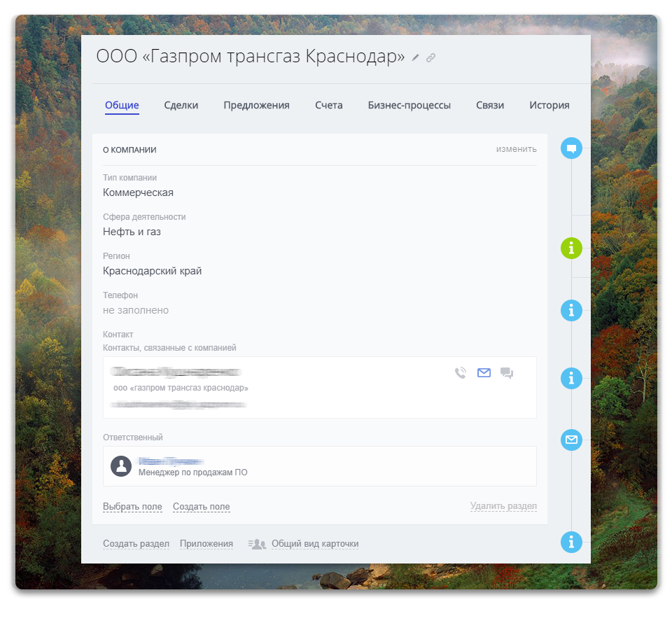672x630 pixels.
Task: Click the Коммерческая company type value
Action: (x=138, y=193)
